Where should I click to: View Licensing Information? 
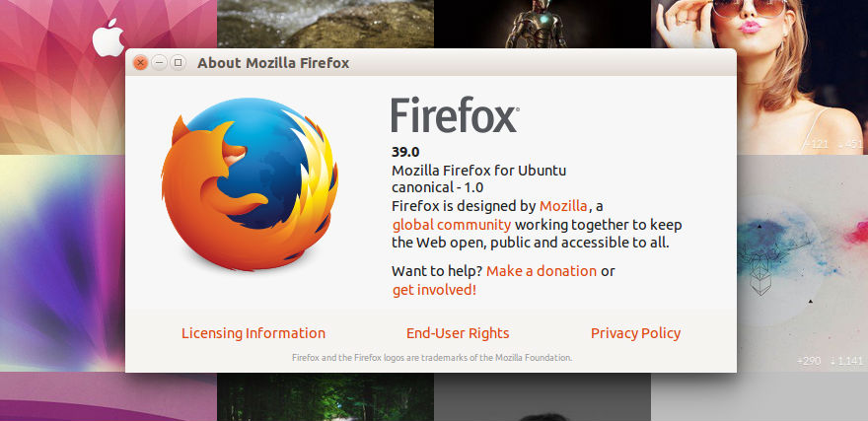(253, 333)
